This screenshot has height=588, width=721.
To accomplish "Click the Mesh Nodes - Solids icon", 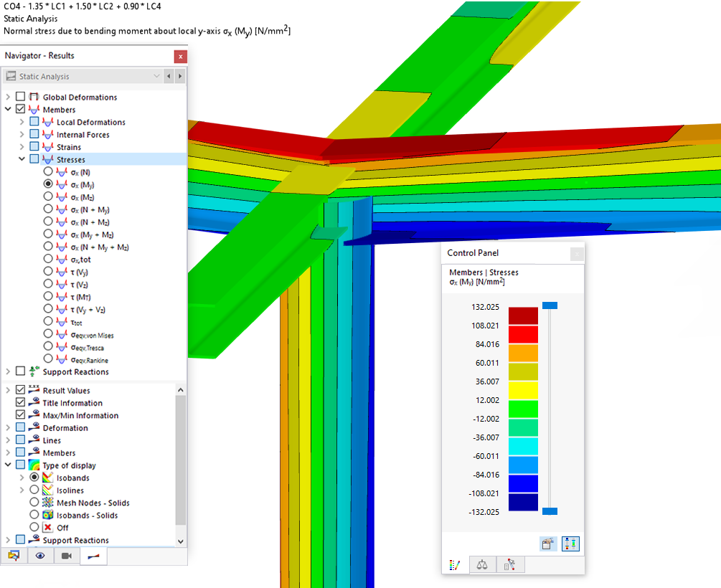I will [48, 502].
